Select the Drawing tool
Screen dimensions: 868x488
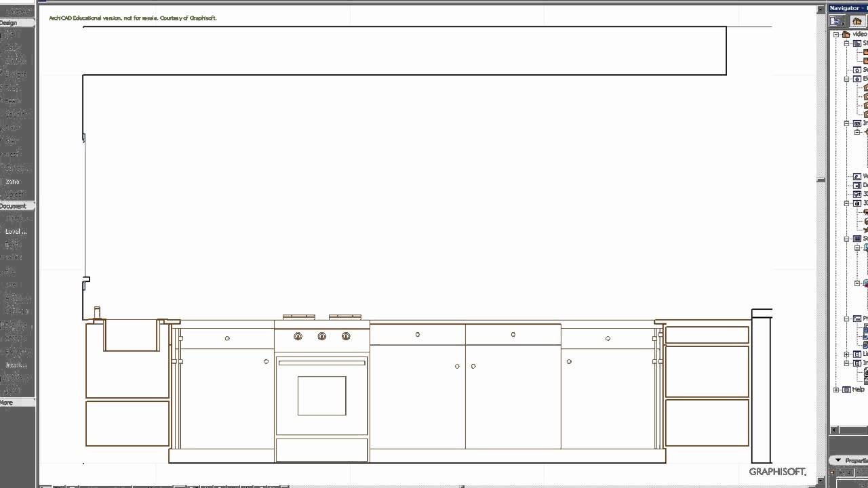coord(17,324)
